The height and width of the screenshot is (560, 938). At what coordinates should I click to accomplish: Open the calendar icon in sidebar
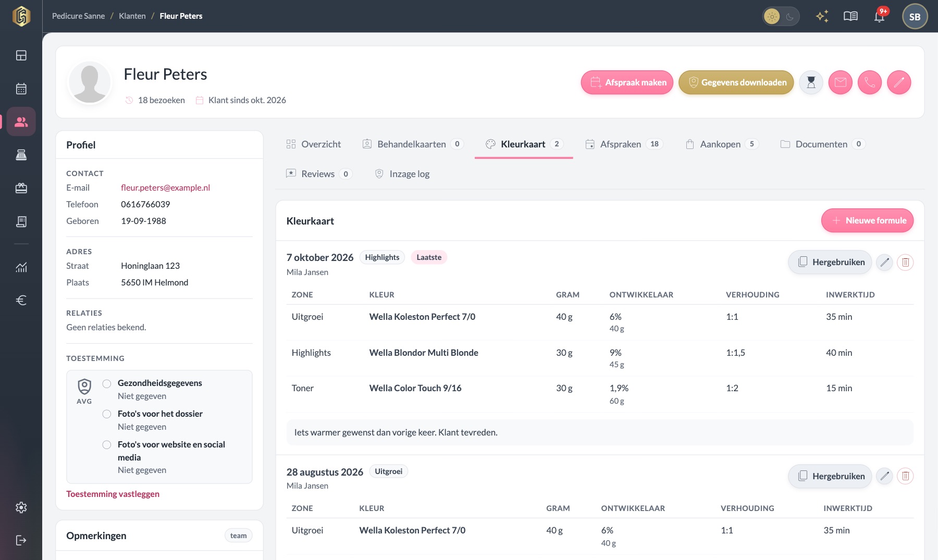(x=21, y=89)
